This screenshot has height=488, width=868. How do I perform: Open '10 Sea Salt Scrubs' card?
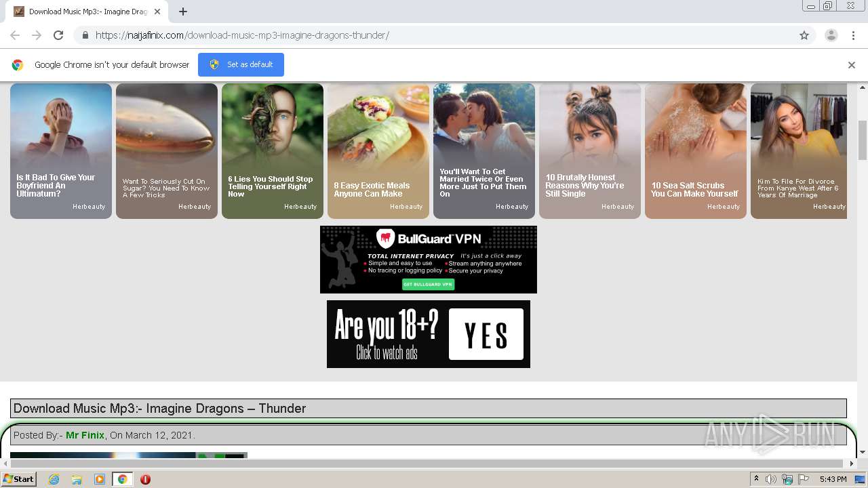(x=696, y=151)
